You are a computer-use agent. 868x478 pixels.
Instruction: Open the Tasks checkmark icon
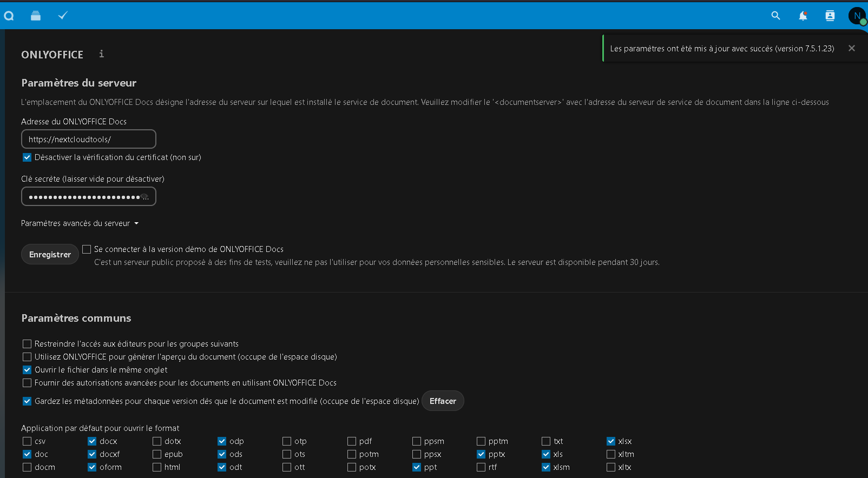(x=63, y=16)
